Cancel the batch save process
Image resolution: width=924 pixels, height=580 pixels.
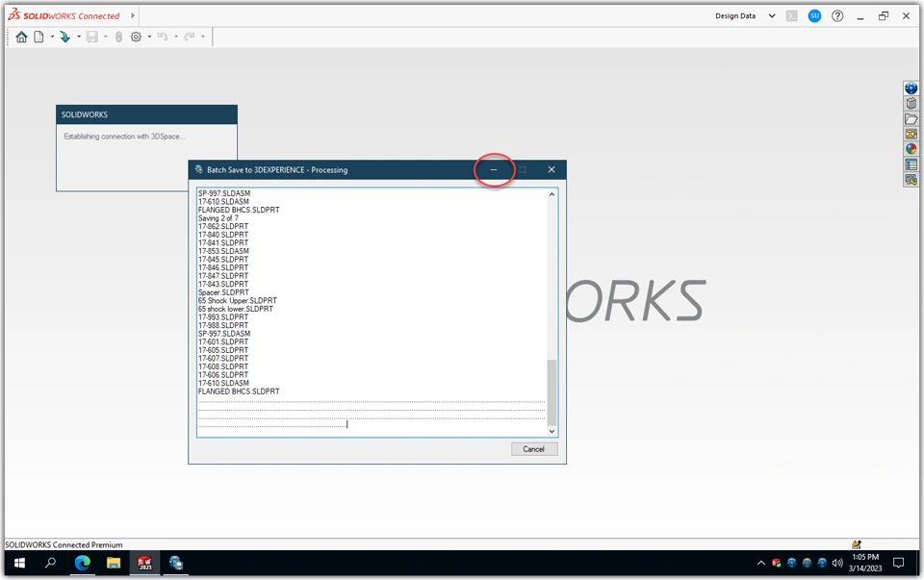click(x=534, y=448)
